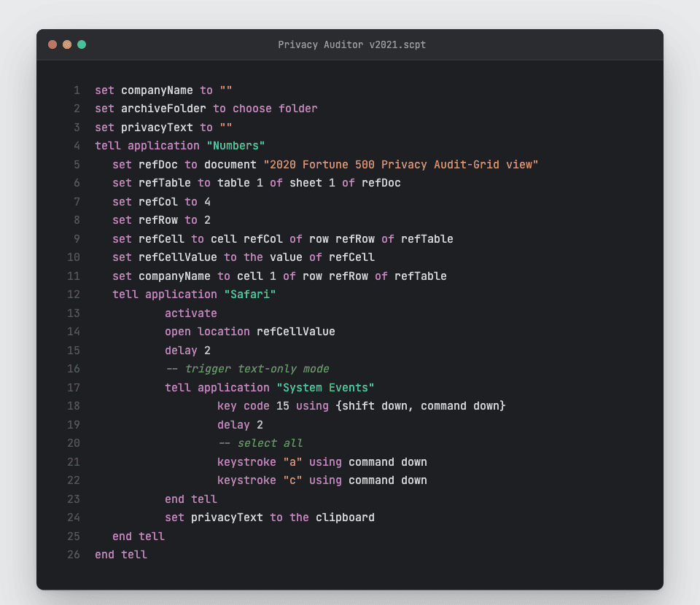Viewport: 700px width, 605px height.
Task: Click the word "sheet" in the refTable line
Action: click(x=306, y=183)
